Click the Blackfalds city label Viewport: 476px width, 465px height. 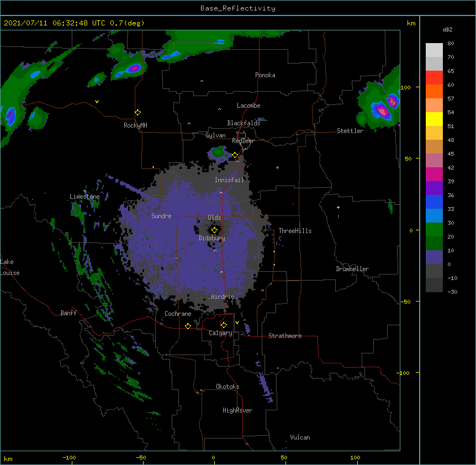tap(244, 123)
